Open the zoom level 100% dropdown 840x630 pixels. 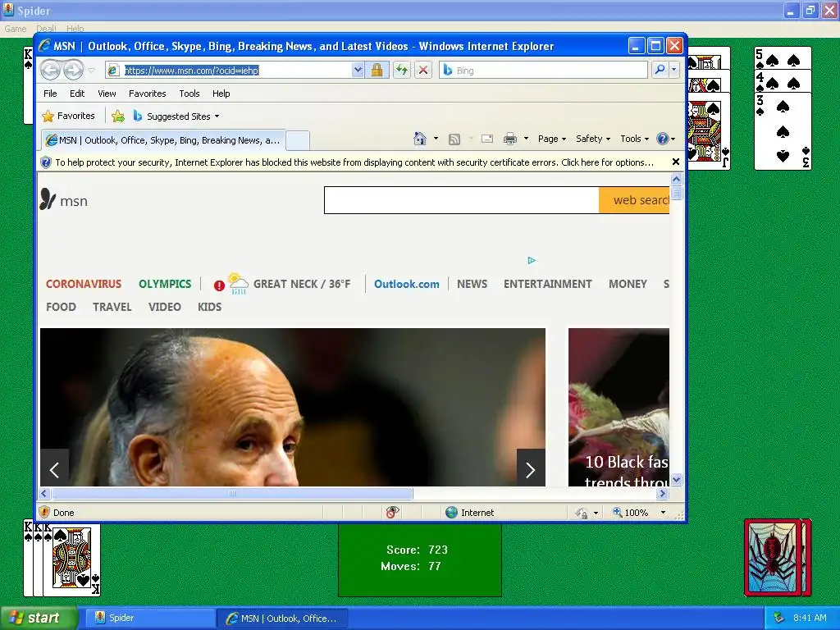663,513
